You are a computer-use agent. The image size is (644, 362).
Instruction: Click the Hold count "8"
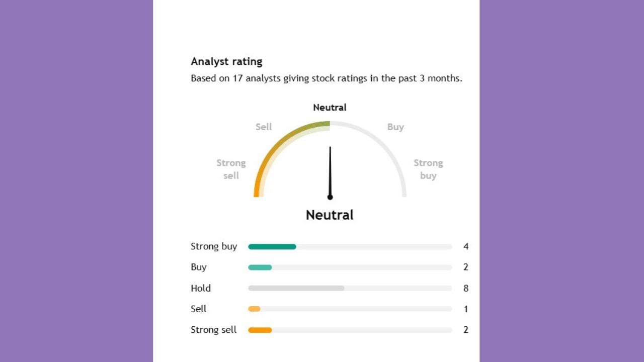pos(466,289)
